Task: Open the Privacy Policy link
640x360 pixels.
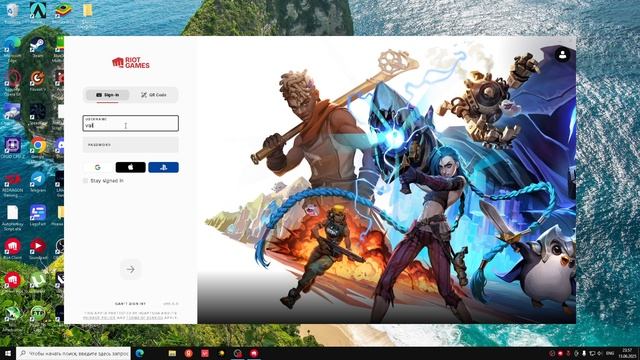Action: click(99, 318)
